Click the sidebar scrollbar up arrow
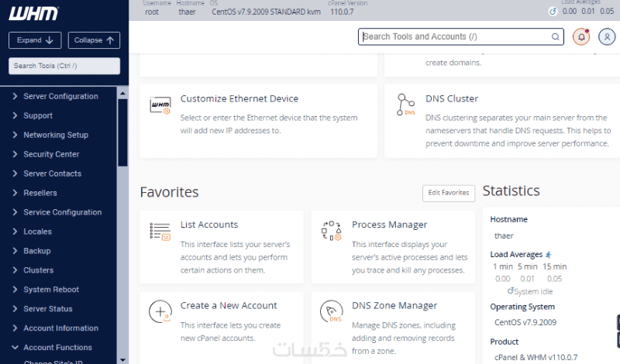 pos(122,94)
